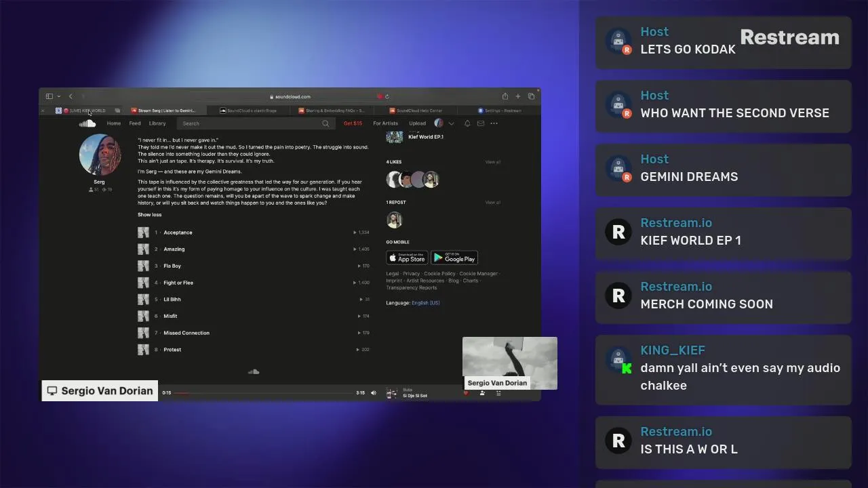868x488 pixels.
Task: Open the notifications bell icon
Action: point(467,123)
